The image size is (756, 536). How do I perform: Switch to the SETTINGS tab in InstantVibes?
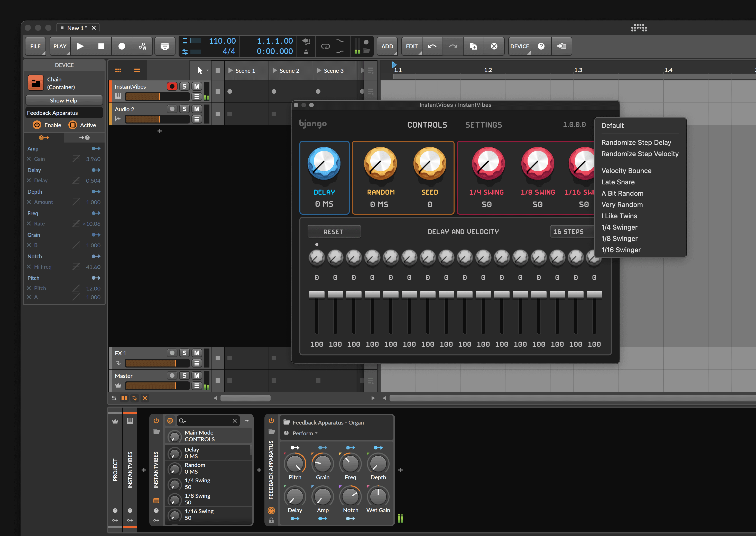coord(484,125)
